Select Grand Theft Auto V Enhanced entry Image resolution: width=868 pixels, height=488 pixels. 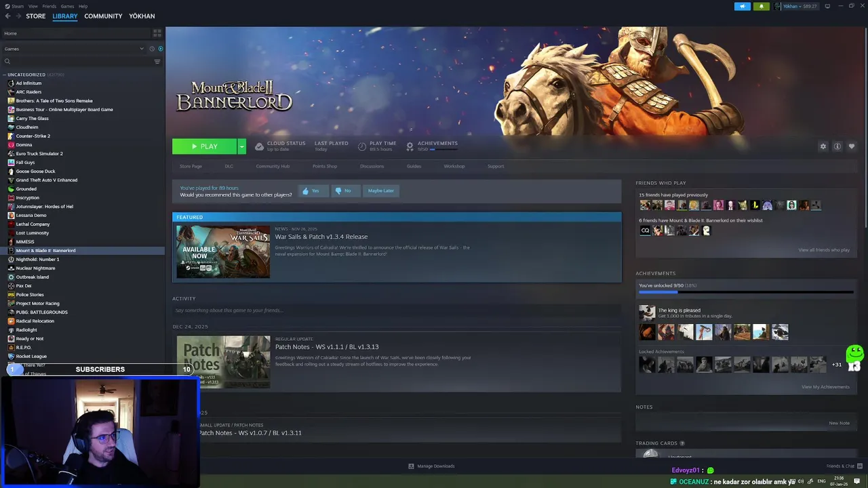[47, 180]
